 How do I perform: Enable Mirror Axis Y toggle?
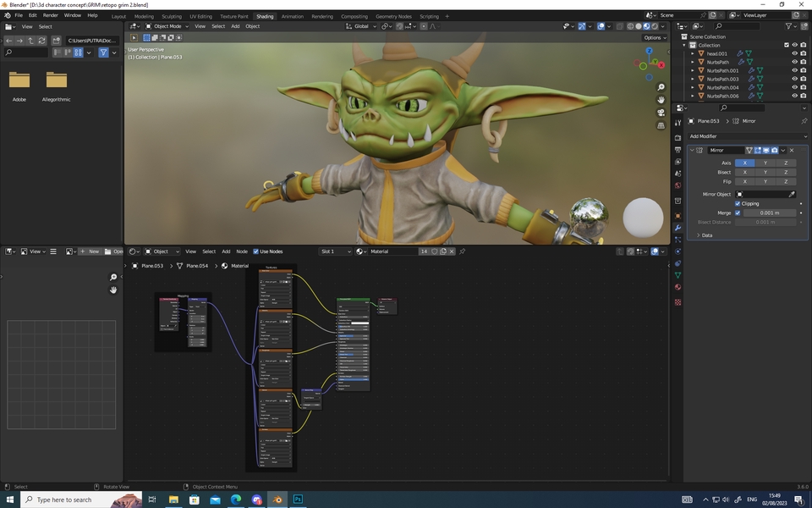[x=765, y=163]
